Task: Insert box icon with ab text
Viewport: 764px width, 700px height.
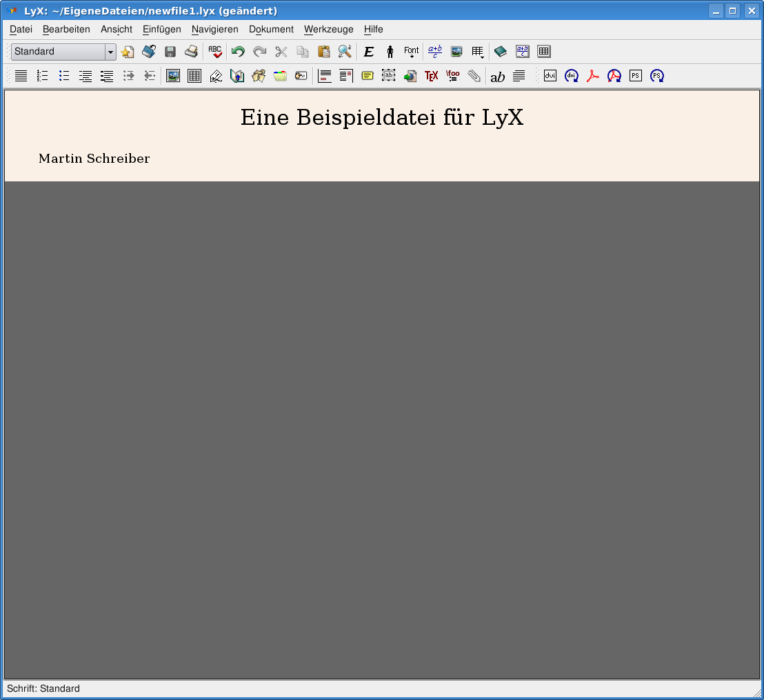Action: coord(388,76)
